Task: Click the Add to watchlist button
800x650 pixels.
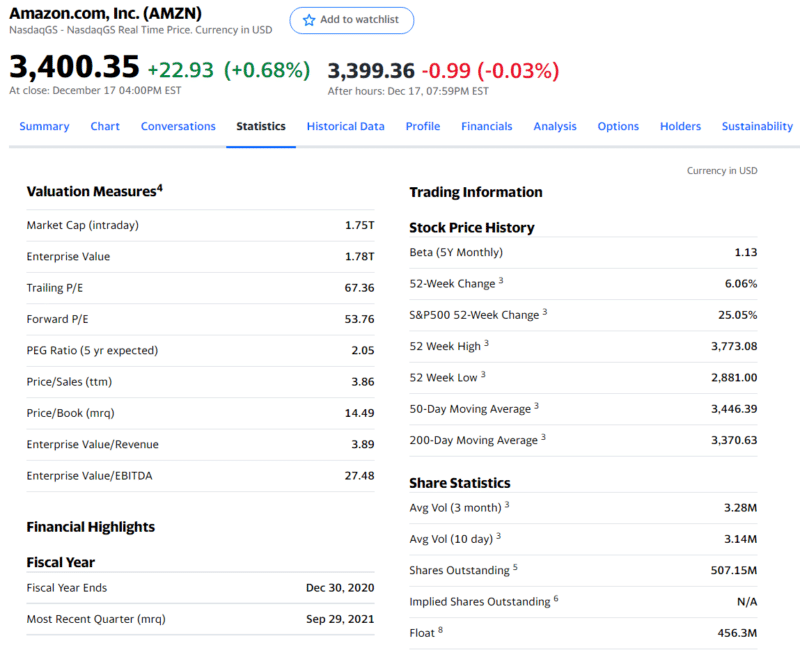Action: pyautogui.click(x=351, y=21)
